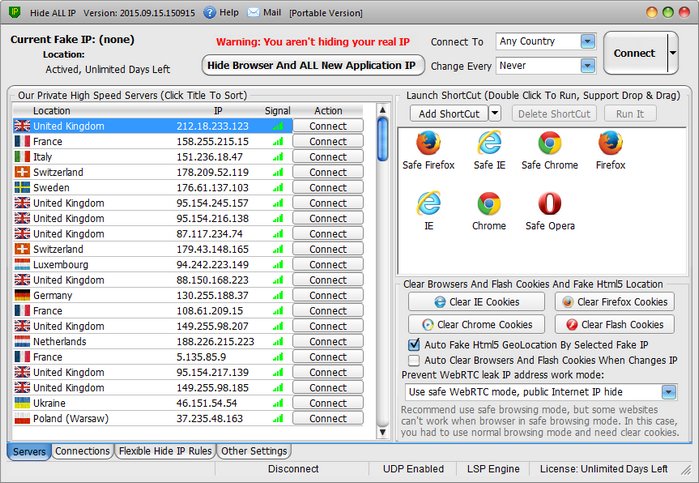Click the signal bars for Germany server
Image resolution: width=699 pixels, height=483 pixels.
coord(278,295)
